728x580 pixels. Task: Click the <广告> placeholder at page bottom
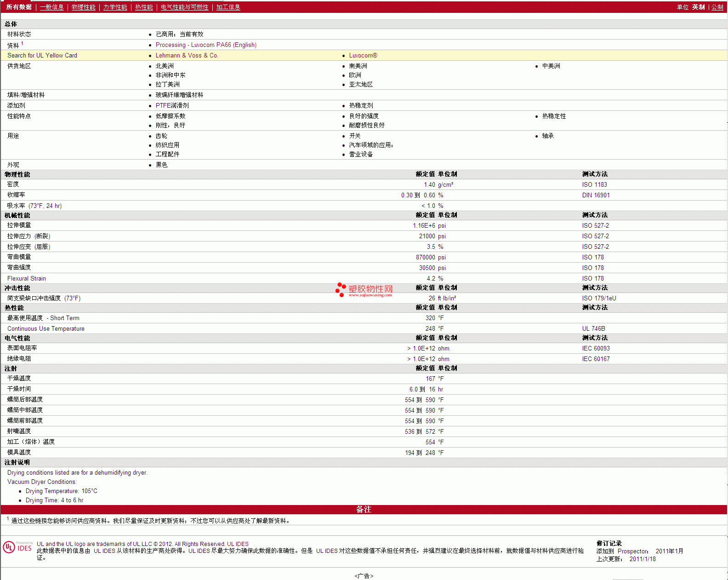(x=364, y=576)
